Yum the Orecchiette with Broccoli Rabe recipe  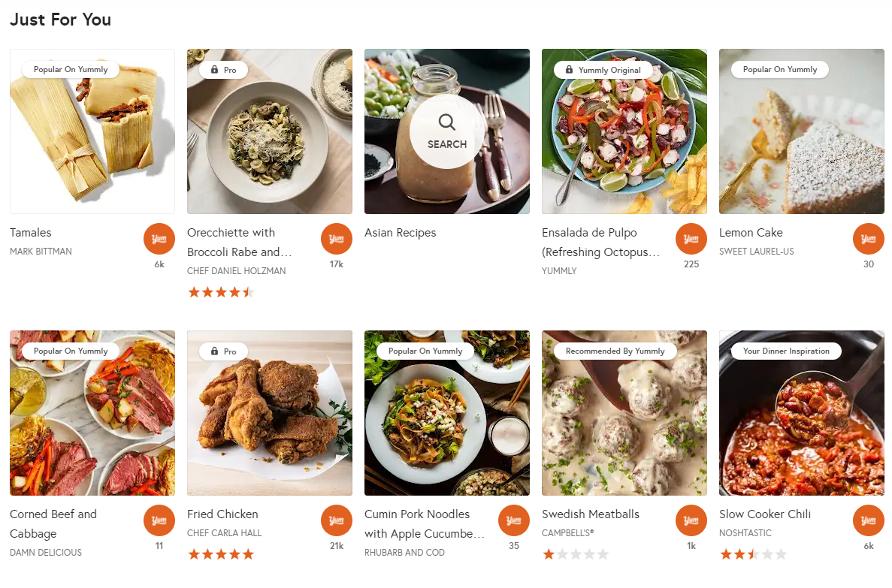pyautogui.click(x=336, y=239)
